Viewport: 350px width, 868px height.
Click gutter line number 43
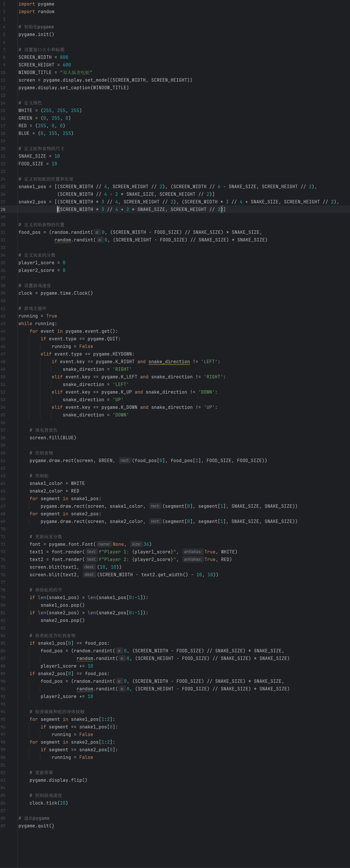click(x=3, y=323)
